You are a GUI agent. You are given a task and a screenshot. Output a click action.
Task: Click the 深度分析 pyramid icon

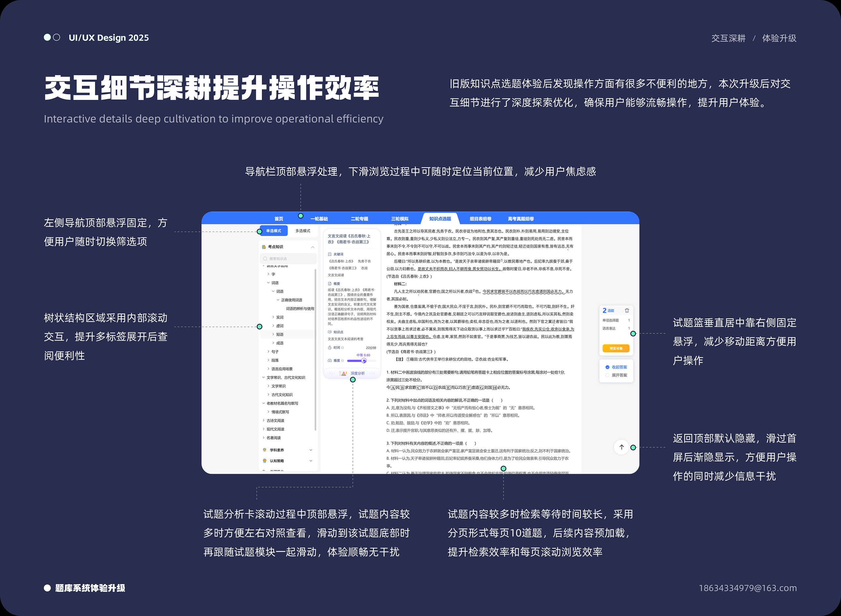click(x=343, y=373)
